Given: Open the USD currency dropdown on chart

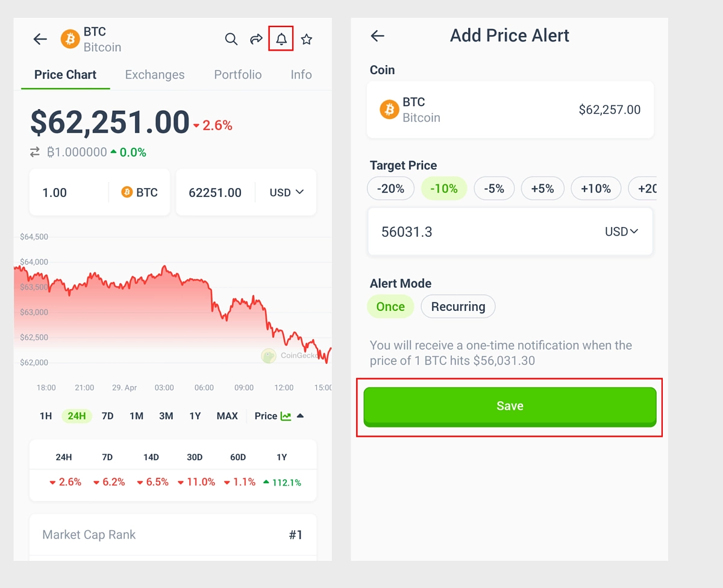Looking at the screenshot, I should 286,192.
